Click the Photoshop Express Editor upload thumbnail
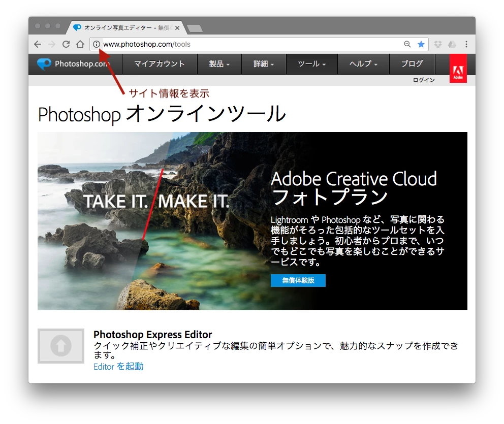504x424 pixels. [x=61, y=346]
